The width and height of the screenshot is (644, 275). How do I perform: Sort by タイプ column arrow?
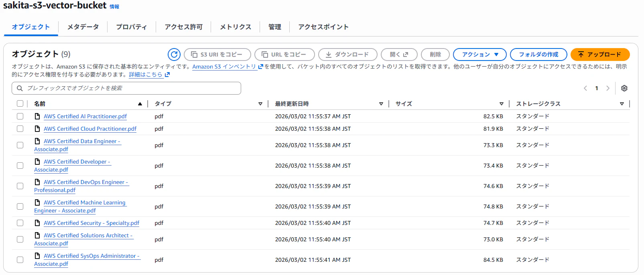(x=260, y=104)
